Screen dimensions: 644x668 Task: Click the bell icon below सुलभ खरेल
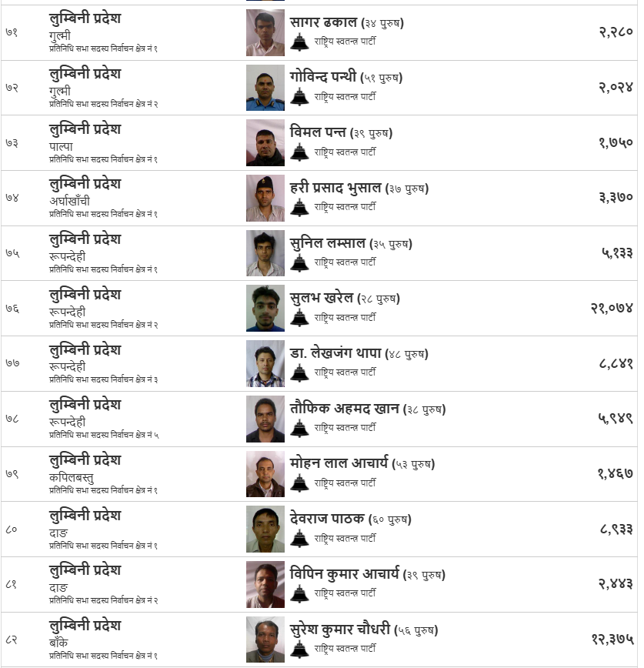click(x=299, y=318)
